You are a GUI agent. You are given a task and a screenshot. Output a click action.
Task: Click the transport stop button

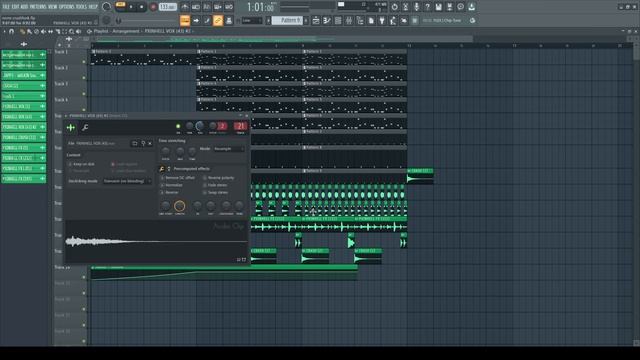[142, 7]
